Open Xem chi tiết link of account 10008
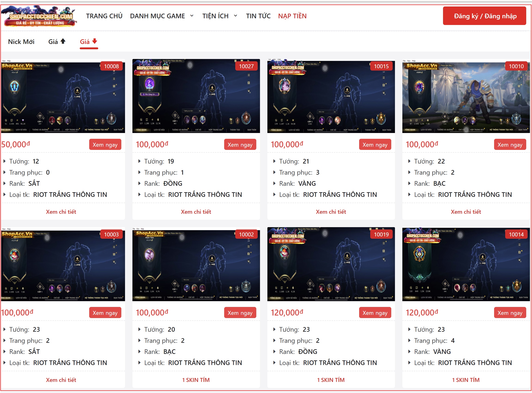The height and width of the screenshot is (393, 532). [61, 212]
